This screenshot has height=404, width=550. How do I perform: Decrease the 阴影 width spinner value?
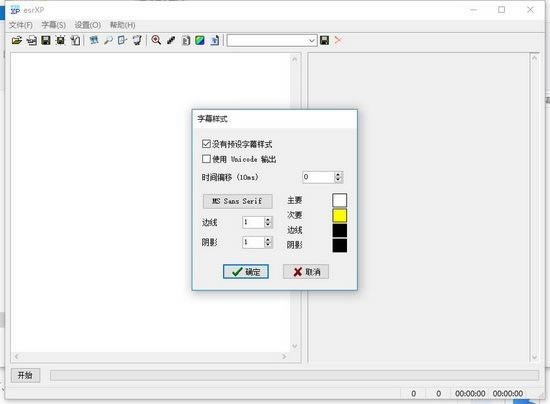tap(268, 245)
